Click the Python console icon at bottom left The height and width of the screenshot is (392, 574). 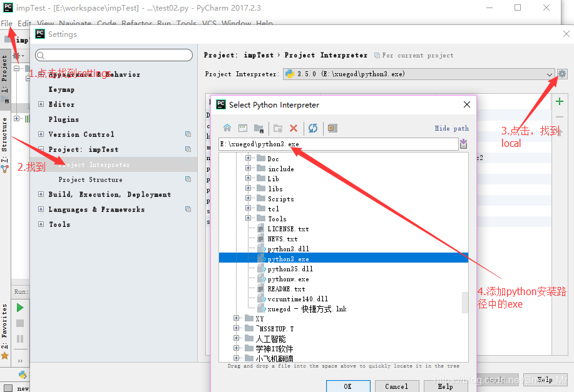tap(23, 374)
